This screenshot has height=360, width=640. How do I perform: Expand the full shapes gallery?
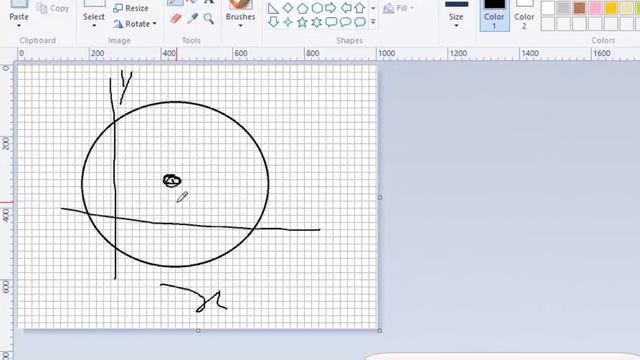click(373, 22)
